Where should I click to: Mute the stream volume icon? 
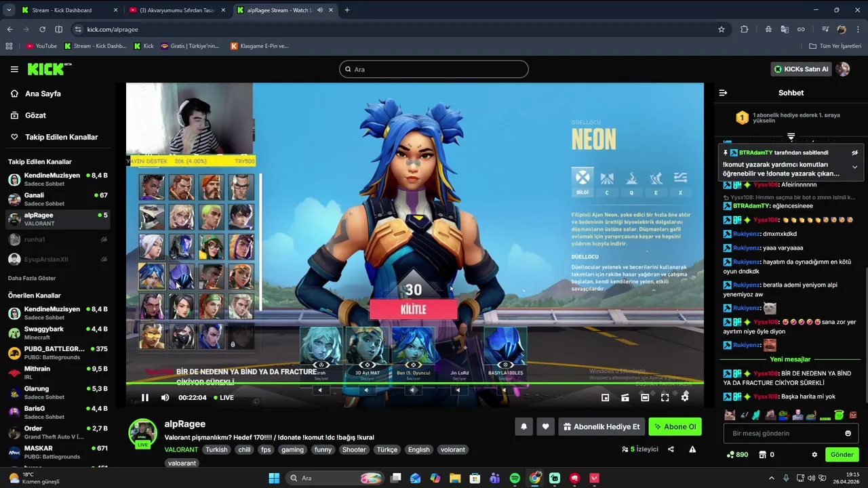tap(165, 398)
